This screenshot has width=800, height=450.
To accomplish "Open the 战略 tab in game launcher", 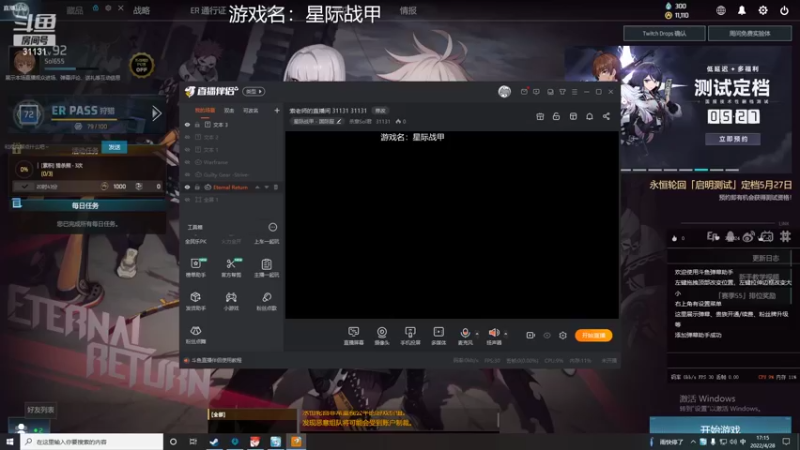I will pyautogui.click(x=141, y=10).
